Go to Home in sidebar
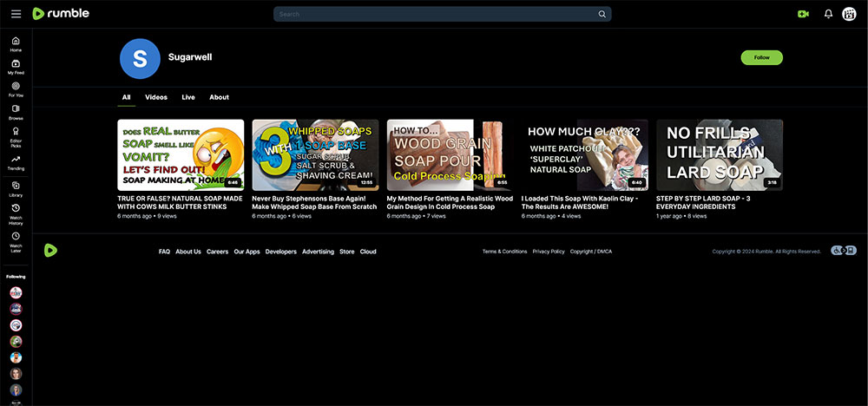Image resolution: width=868 pixels, height=406 pixels. (16, 44)
